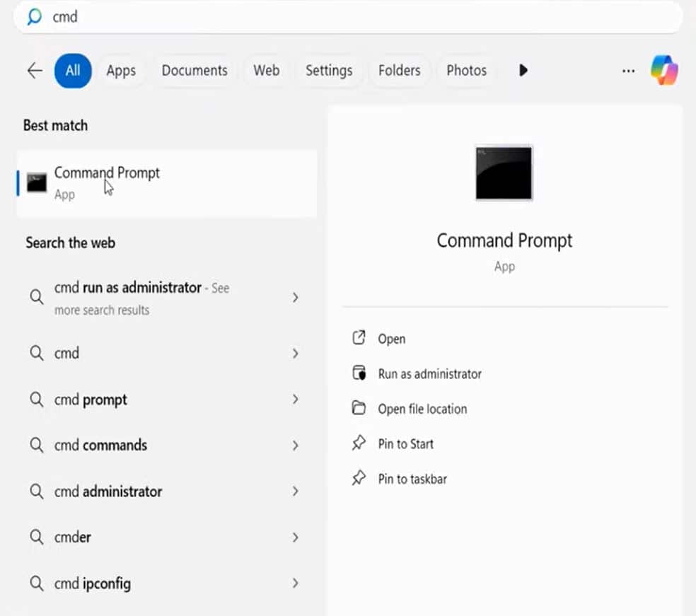Click the back arrow in search panel
The width and height of the screenshot is (696, 616).
pyautogui.click(x=34, y=71)
